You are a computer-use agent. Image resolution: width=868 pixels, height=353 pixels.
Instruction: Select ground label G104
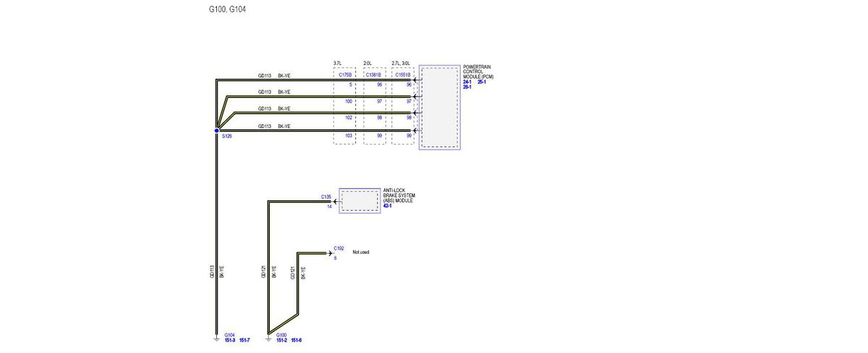[x=229, y=335]
